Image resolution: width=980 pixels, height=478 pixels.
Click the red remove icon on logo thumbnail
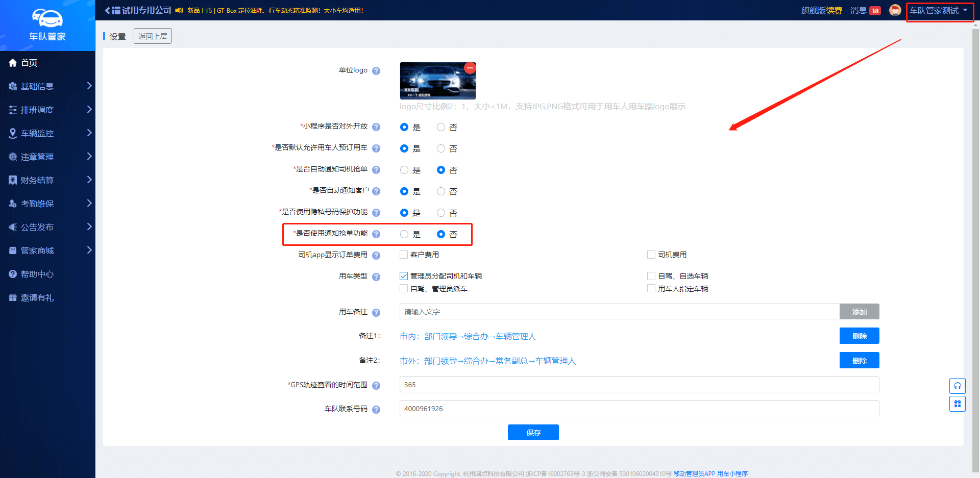(x=470, y=68)
